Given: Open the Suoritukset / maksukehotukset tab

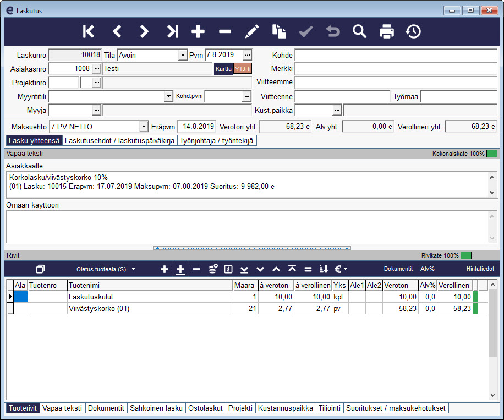Looking at the screenshot, I should [396, 408].
